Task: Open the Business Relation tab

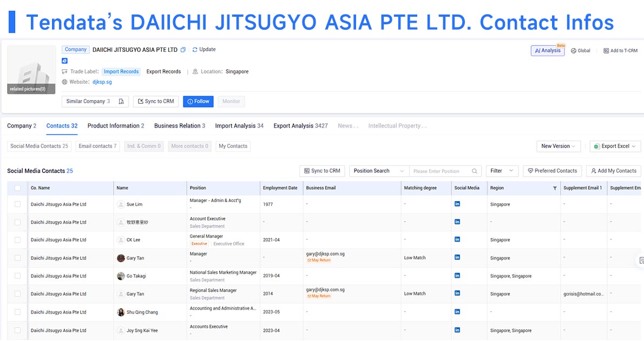Action: (x=180, y=126)
